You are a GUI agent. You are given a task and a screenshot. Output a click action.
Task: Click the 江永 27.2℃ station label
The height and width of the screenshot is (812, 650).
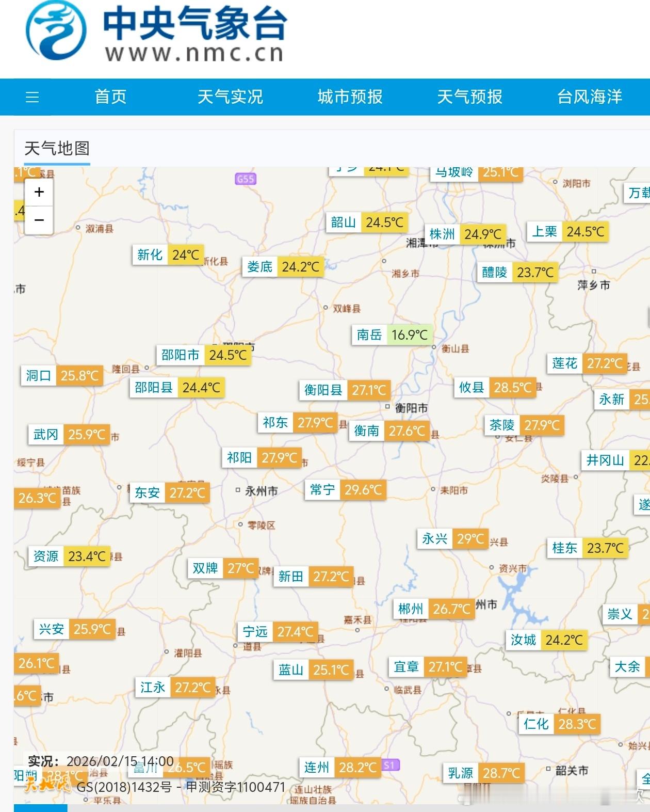(175, 688)
